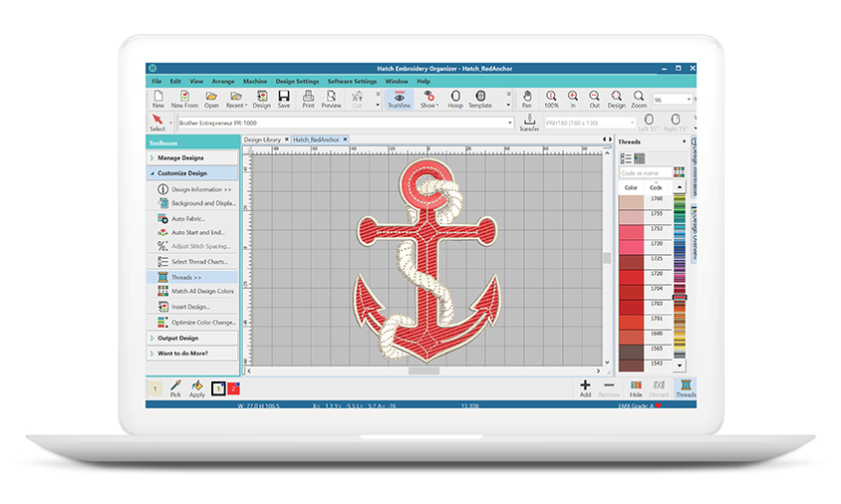Click Select Thread Charts...
Screen dimensions: 841x504
pos(192,262)
